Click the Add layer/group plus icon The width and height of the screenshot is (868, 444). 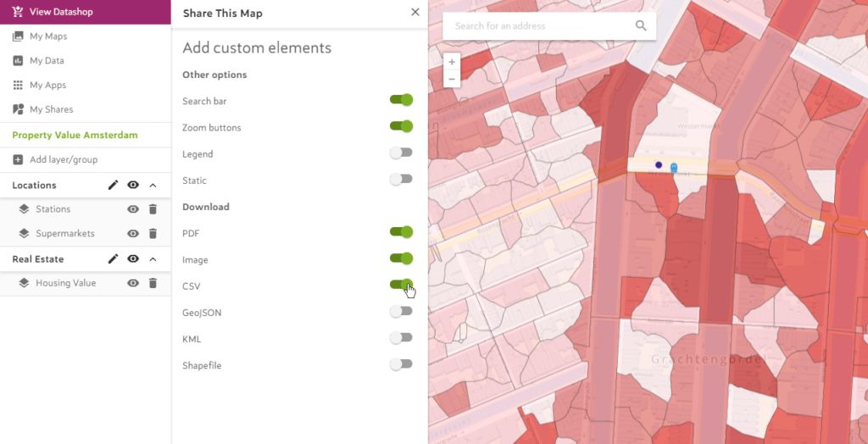pyautogui.click(x=18, y=159)
